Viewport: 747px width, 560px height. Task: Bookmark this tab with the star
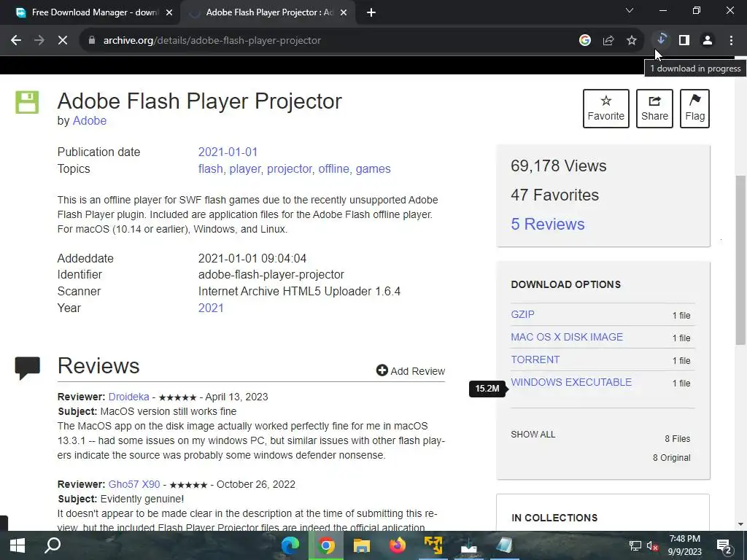tap(632, 41)
